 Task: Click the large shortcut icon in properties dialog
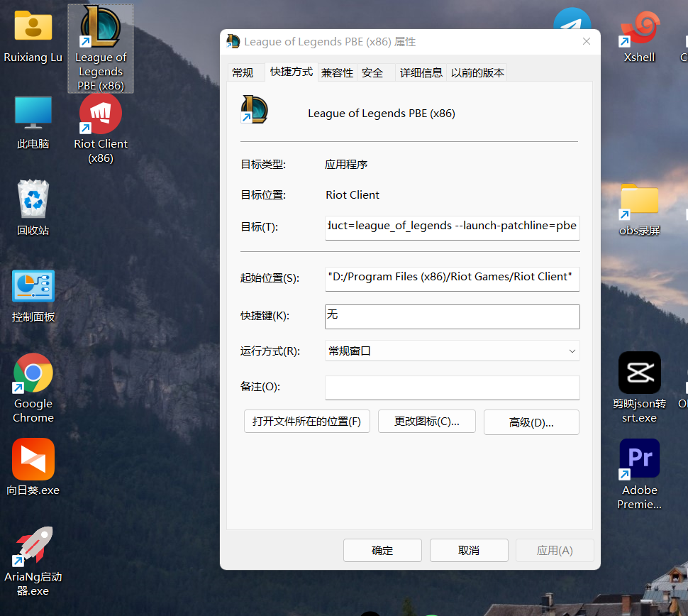[x=254, y=109]
